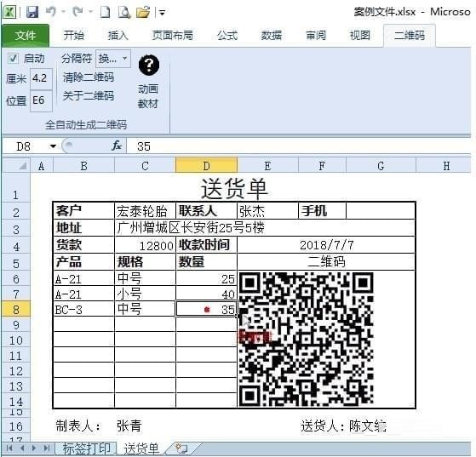Redo the last action
Image resolution: width=476 pixels, height=457 pixels.
click(x=77, y=12)
